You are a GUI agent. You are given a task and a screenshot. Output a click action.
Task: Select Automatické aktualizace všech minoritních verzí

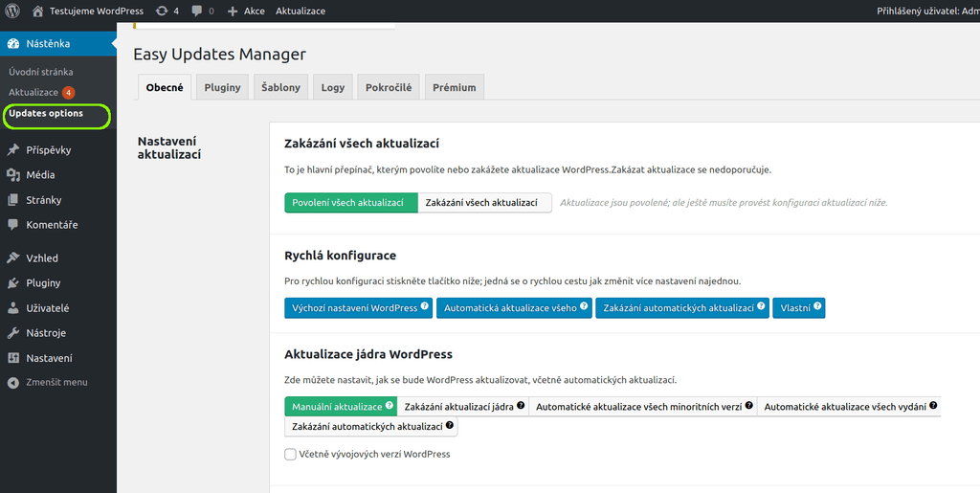click(643, 406)
